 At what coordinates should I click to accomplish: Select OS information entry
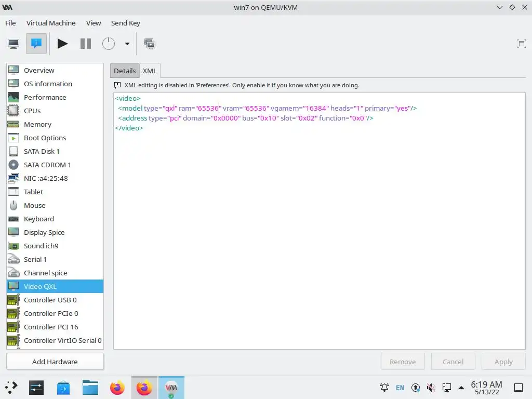(55, 84)
